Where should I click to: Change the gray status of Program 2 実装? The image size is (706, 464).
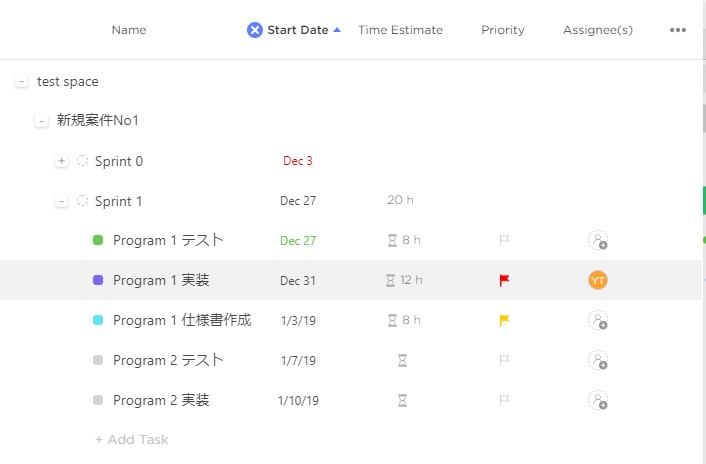point(98,400)
